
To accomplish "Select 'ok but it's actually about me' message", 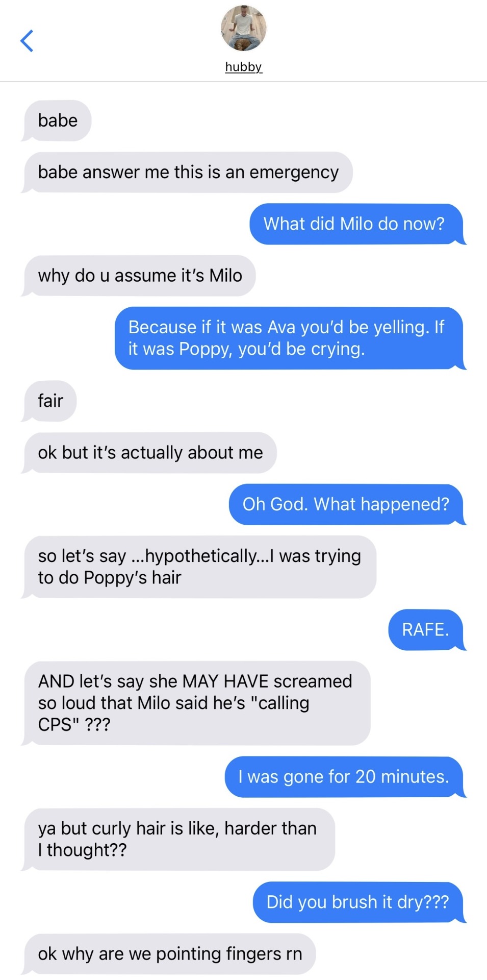I will (x=150, y=453).
